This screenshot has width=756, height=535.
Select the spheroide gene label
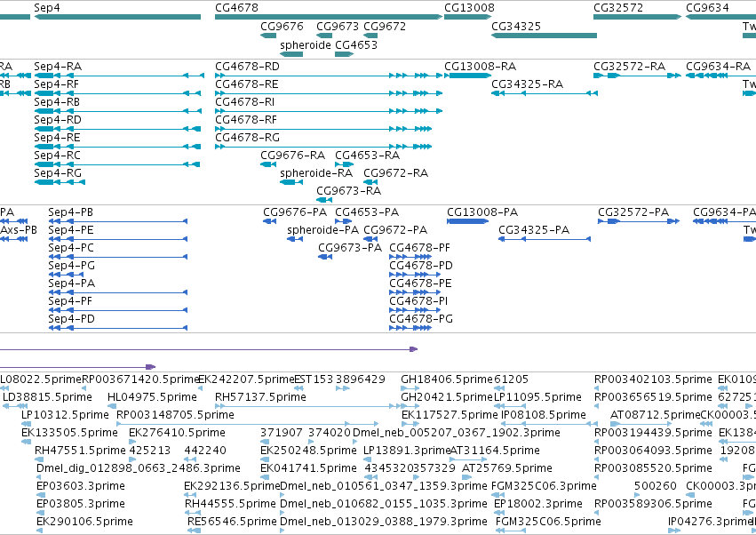(x=306, y=44)
